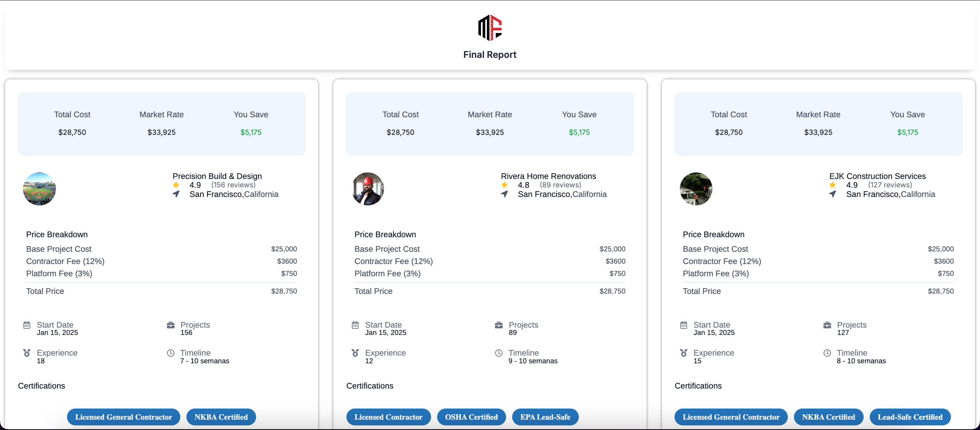Select Rivera Home Renovations company name
Viewport: 980px width, 430px height.
[x=549, y=176]
